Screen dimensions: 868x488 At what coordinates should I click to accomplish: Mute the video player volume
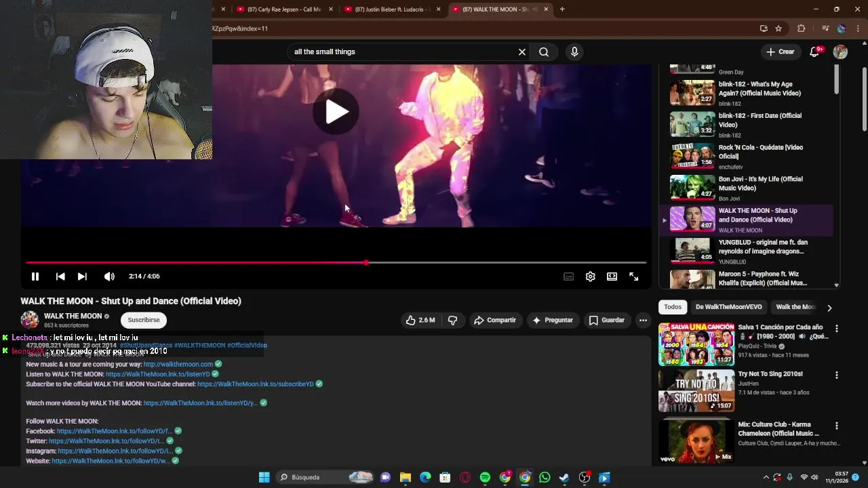coord(109,277)
